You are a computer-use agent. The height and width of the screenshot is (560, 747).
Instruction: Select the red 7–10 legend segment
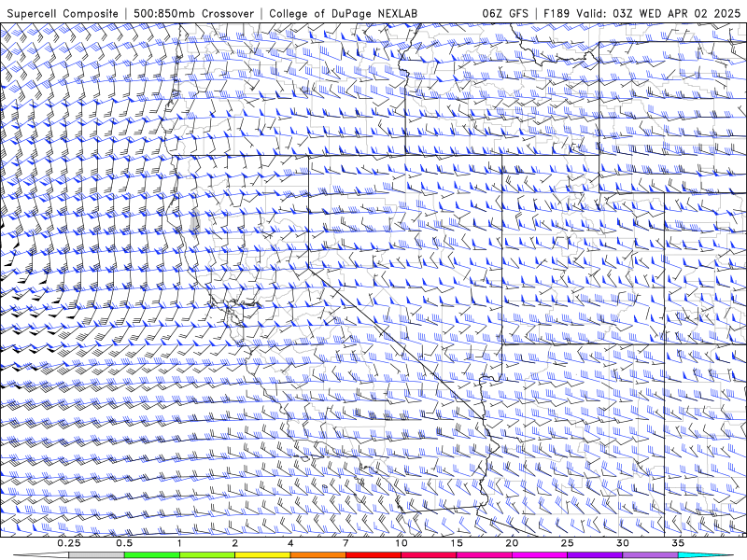[x=373, y=555]
